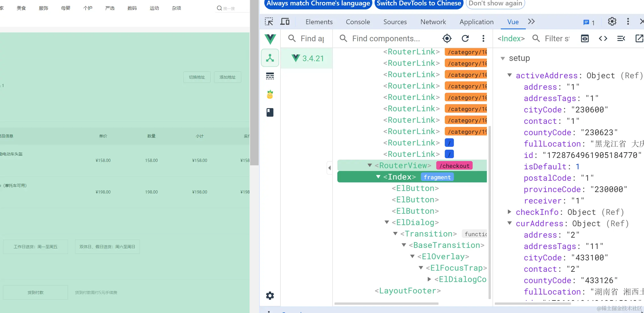Image resolution: width=644 pixels, height=313 pixels.
Task: Open the Vue timeline panel icon
Action: tap(270, 76)
